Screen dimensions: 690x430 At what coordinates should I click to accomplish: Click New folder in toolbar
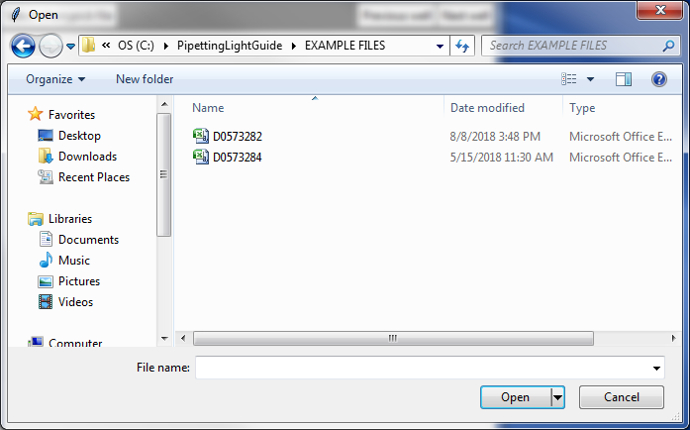pyautogui.click(x=144, y=79)
